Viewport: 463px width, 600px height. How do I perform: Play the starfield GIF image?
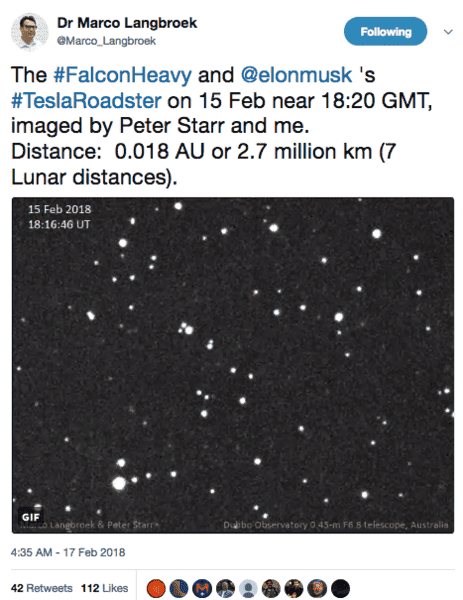coord(233,365)
